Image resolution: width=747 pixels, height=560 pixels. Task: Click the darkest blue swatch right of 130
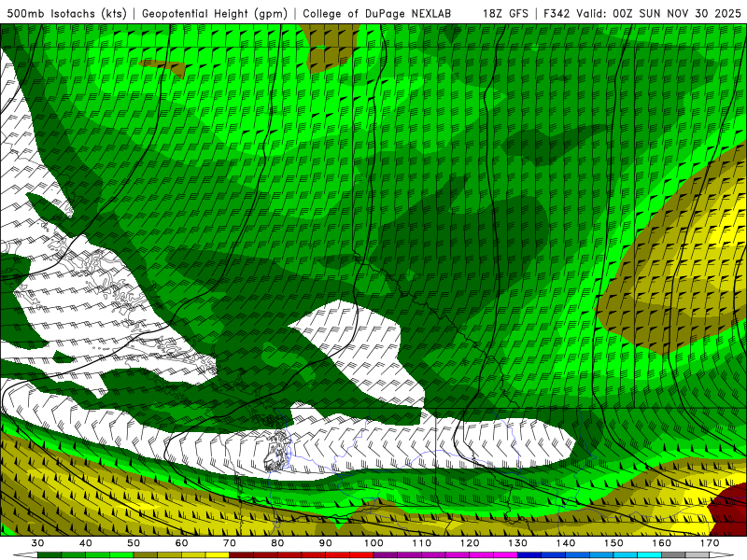tap(529, 555)
